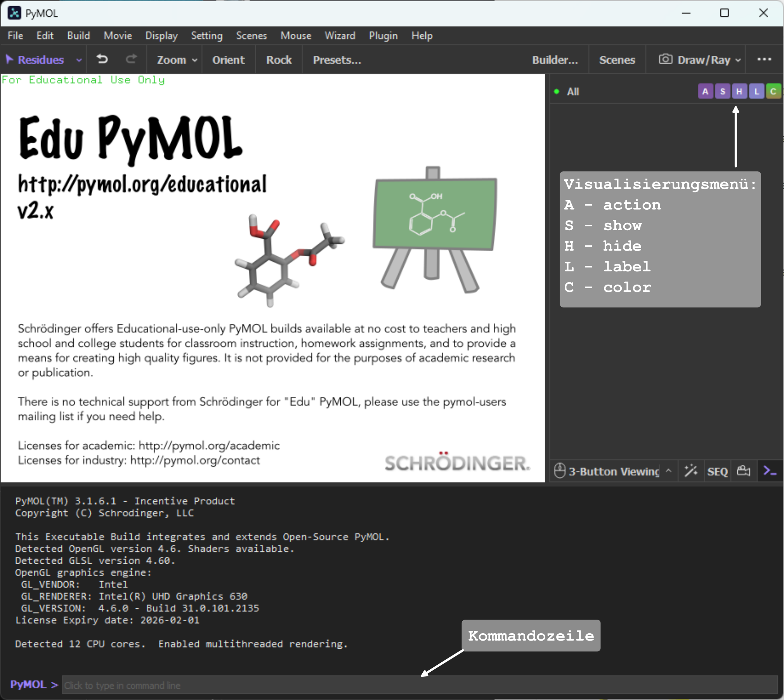Open the A action menu for All

[x=705, y=91]
